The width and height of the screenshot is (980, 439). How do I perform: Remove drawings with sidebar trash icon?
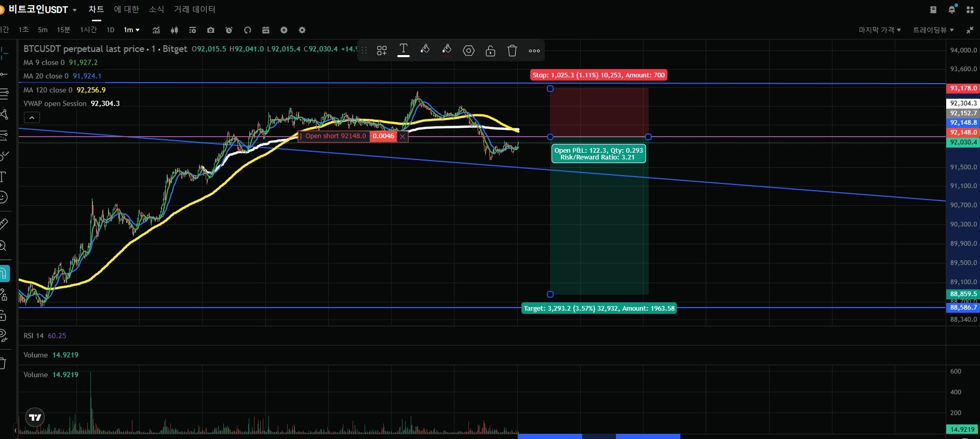point(3,363)
